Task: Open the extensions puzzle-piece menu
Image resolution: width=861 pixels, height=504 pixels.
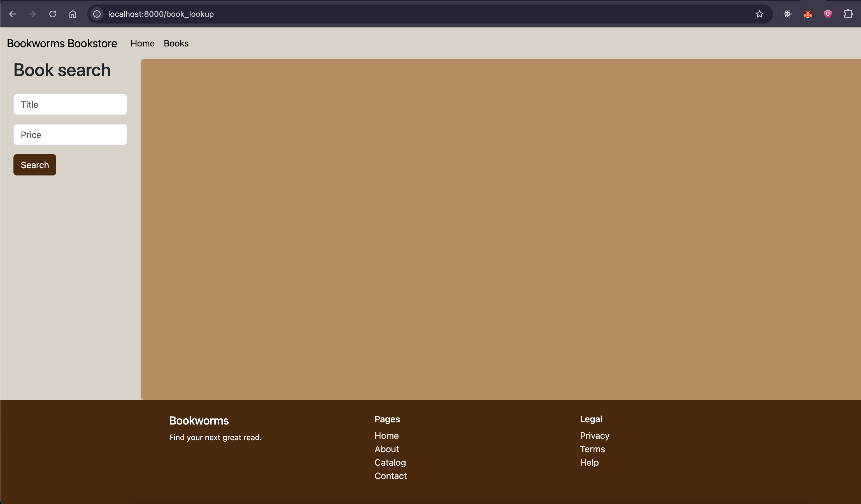Action: click(x=848, y=14)
